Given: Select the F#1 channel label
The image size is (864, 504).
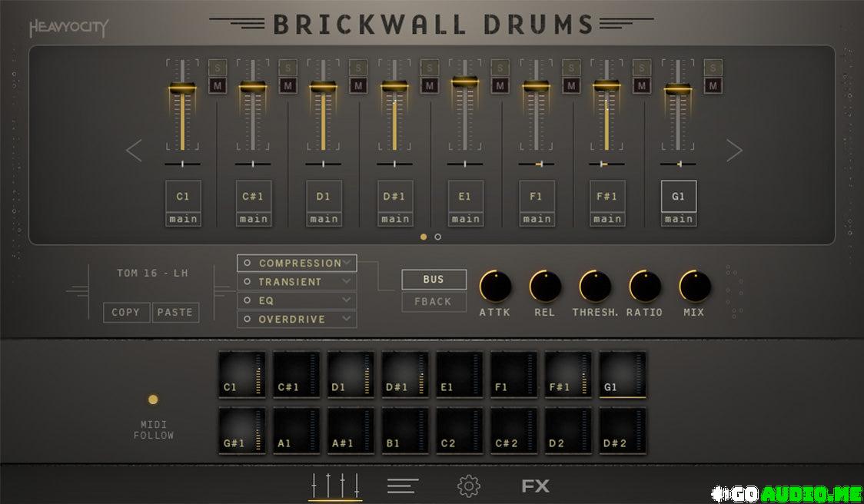Looking at the screenshot, I should (607, 196).
